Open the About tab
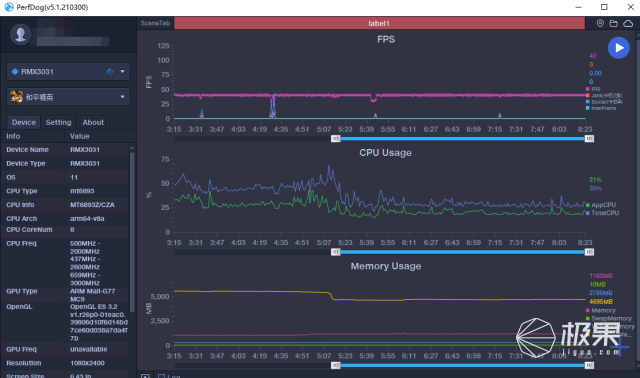The height and width of the screenshot is (378, 640). [93, 122]
